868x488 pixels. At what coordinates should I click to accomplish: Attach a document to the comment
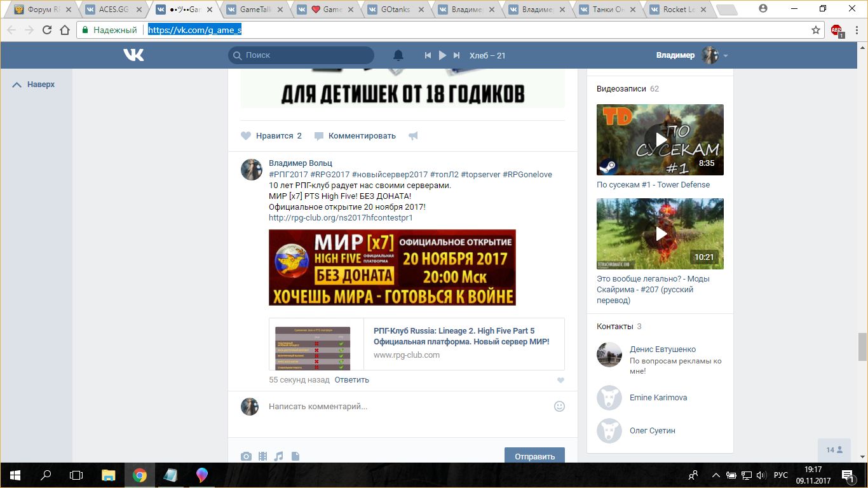(x=295, y=456)
